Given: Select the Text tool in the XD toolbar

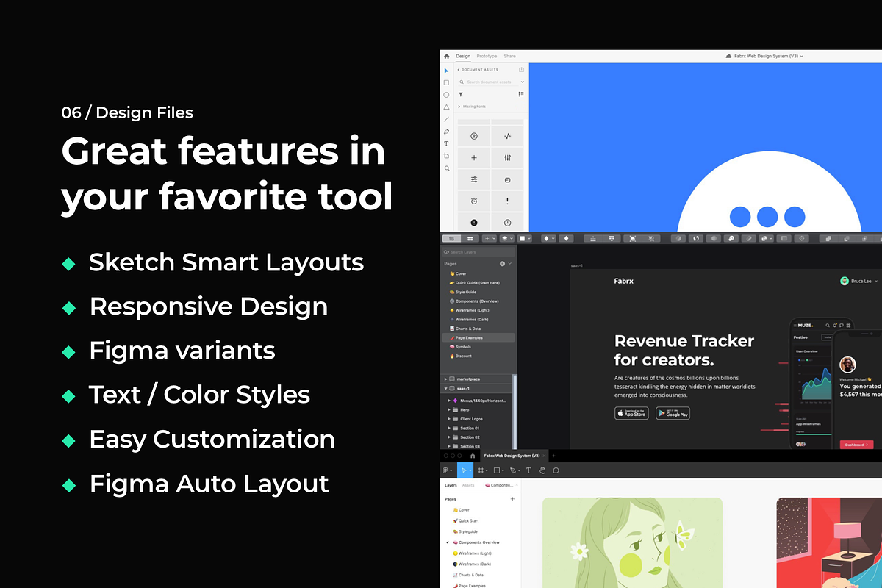Looking at the screenshot, I should click(x=447, y=144).
